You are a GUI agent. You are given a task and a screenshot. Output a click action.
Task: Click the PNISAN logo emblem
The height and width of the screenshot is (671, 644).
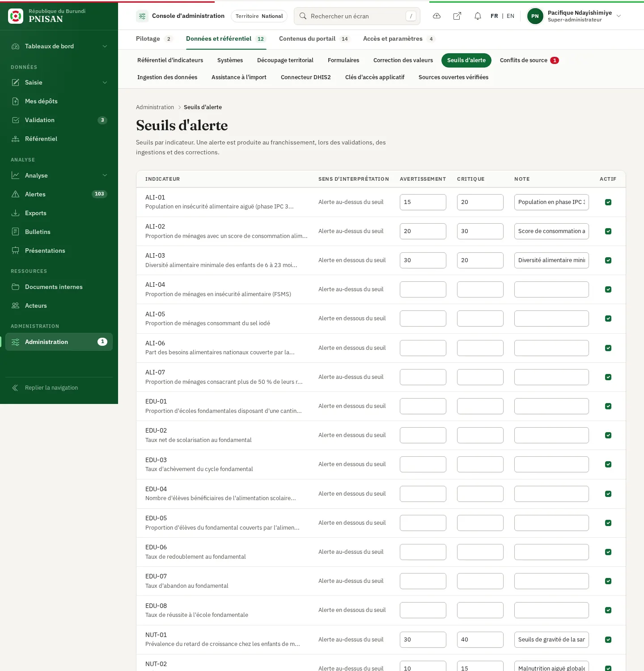click(x=16, y=16)
